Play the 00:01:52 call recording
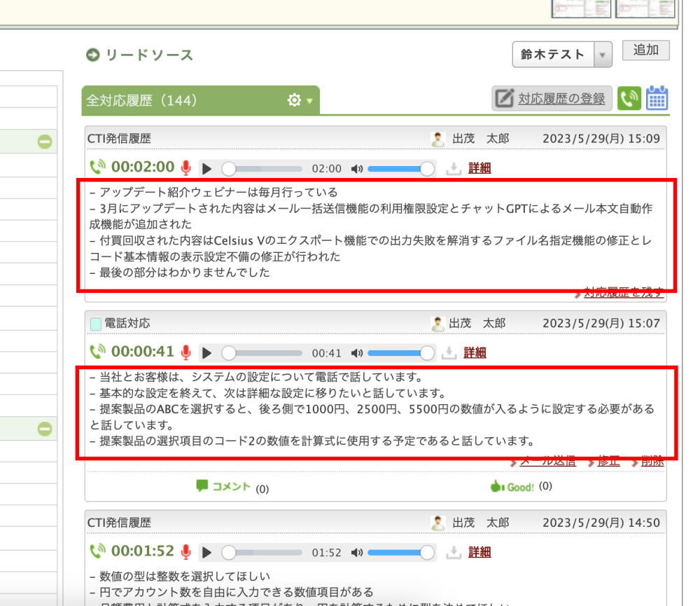Screen dimensions: 700x606 click(206, 552)
